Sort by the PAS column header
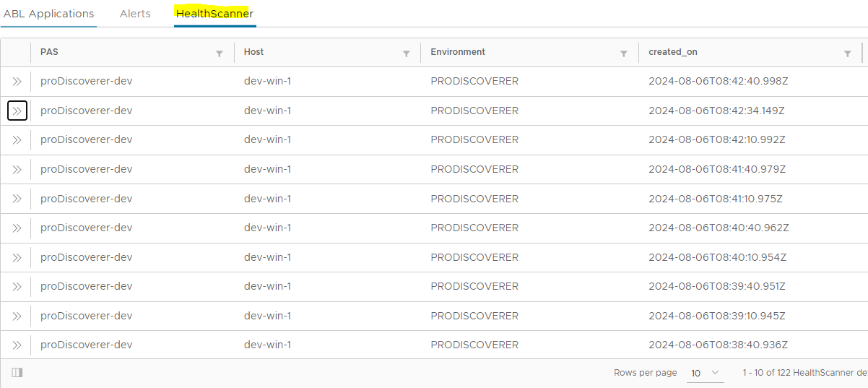868x388 pixels. coord(50,52)
